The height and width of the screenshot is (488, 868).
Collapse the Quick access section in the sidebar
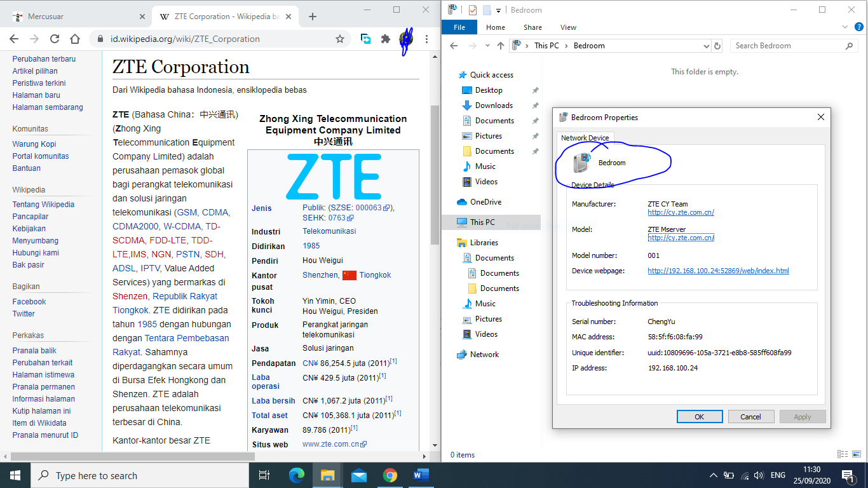(x=447, y=74)
